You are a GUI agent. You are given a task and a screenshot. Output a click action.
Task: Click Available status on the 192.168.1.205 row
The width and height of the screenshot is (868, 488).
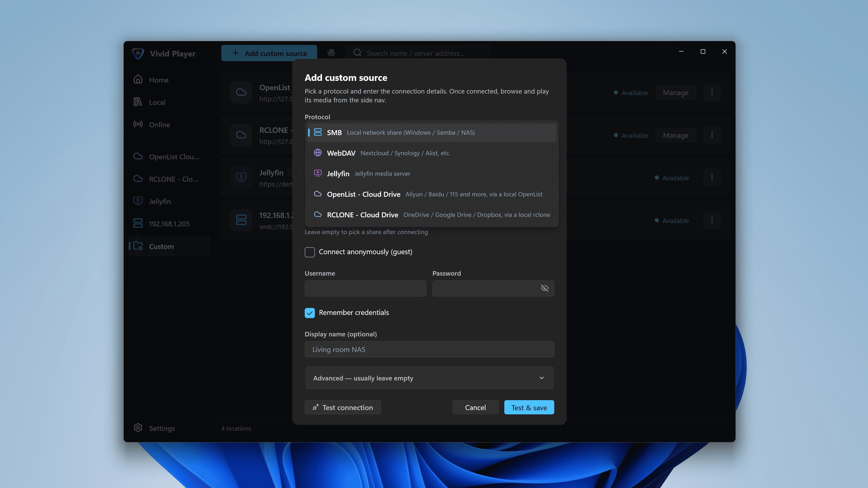672,221
